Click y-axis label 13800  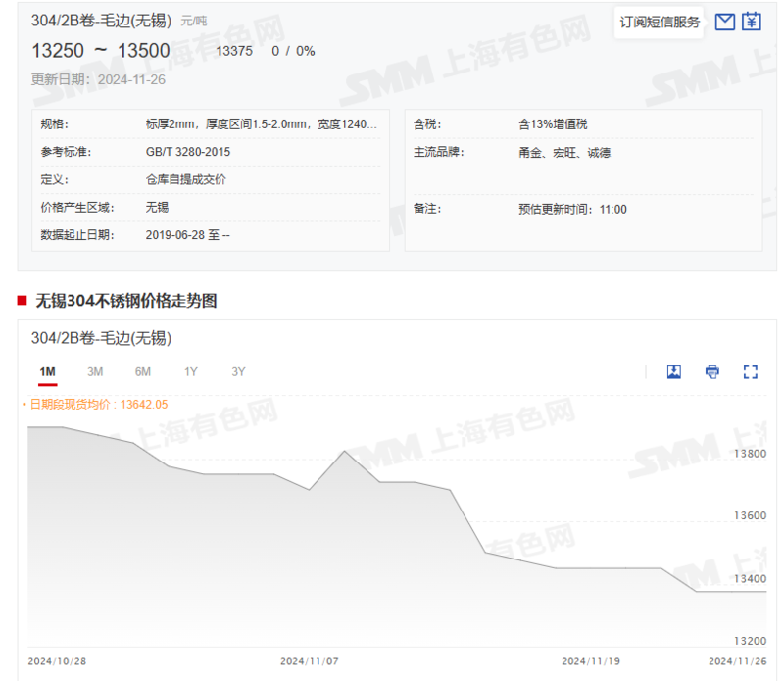(750, 454)
